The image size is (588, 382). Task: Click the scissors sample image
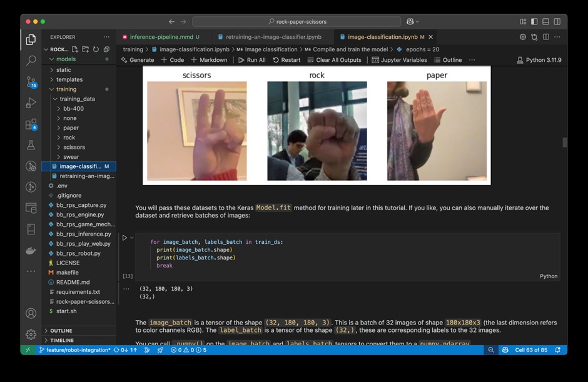(197, 131)
